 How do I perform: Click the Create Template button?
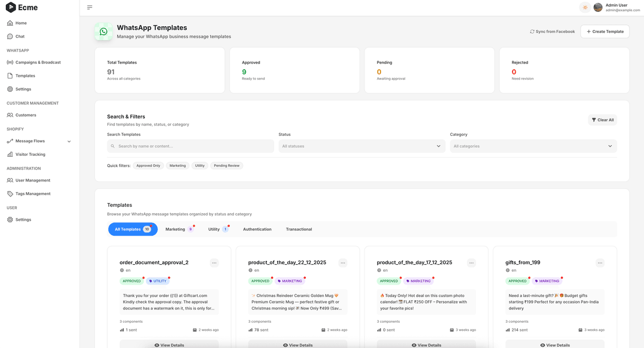pyautogui.click(x=605, y=31)
